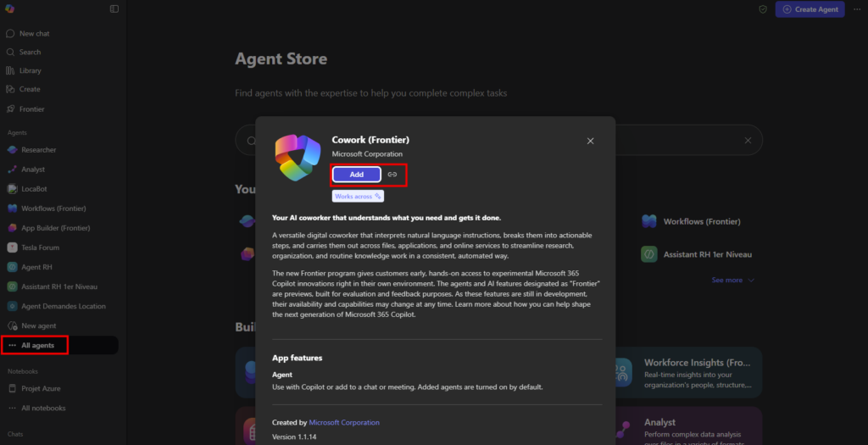Image resolution: width=868 pixels, height=445 pixels.
Task: Open the Researcher agent
Action: pos(38,150)
